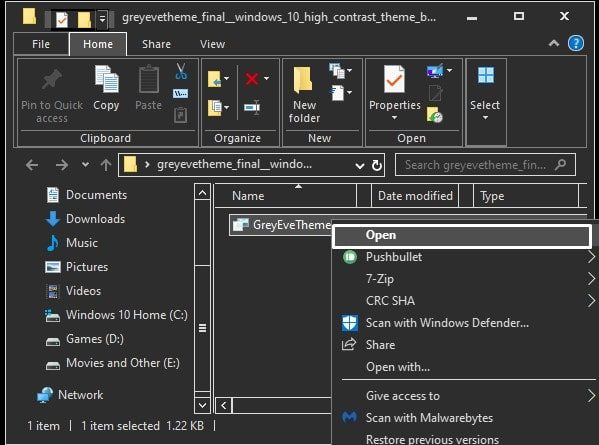Click the New folder icon

pyautogui.click(x=303, y=80)
